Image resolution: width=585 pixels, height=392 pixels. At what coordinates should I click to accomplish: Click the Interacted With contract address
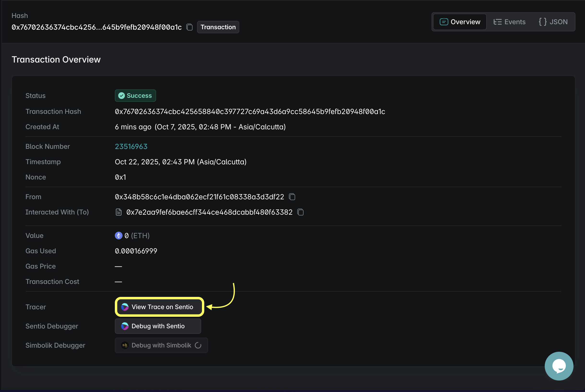[x=209, y=212]
